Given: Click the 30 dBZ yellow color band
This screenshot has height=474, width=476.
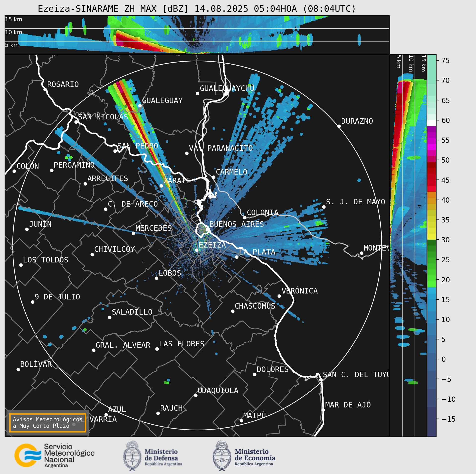Looking at the screenshot, I should coord(432,236).
